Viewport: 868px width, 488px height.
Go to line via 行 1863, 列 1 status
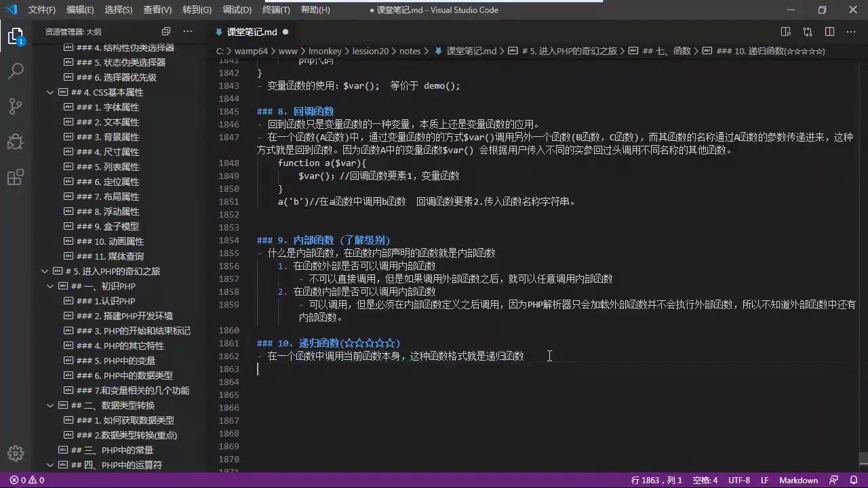point(656,480)
